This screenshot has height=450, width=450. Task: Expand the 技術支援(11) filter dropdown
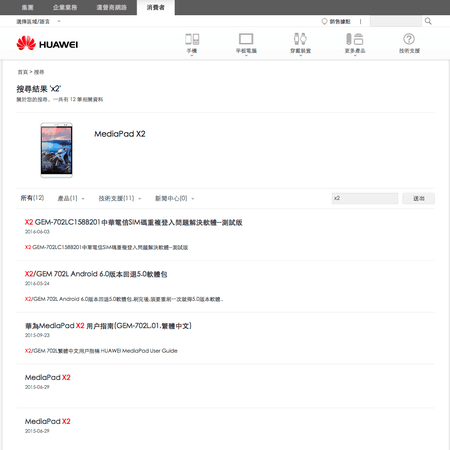point(120,198)
